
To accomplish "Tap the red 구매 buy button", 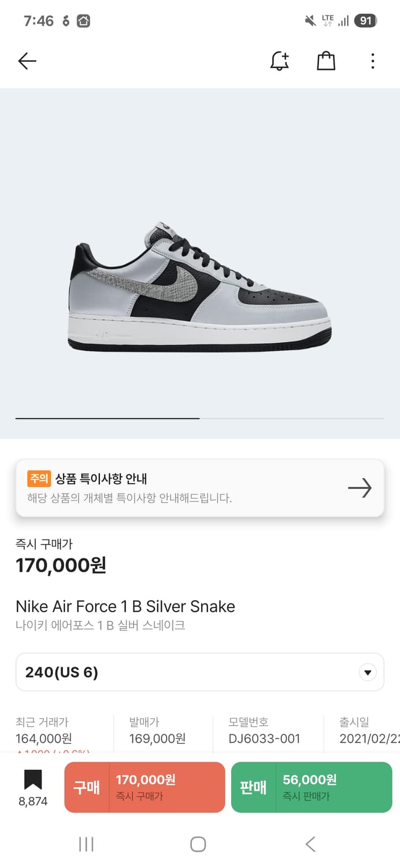I will point(145,787).
